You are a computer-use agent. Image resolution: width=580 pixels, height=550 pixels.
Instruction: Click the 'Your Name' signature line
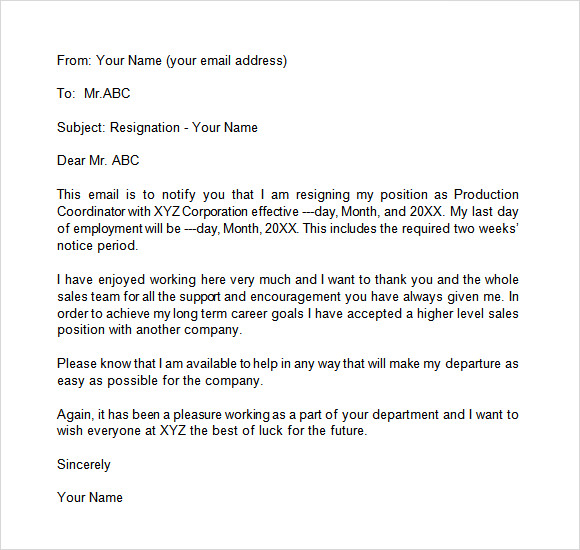(90, 497)
